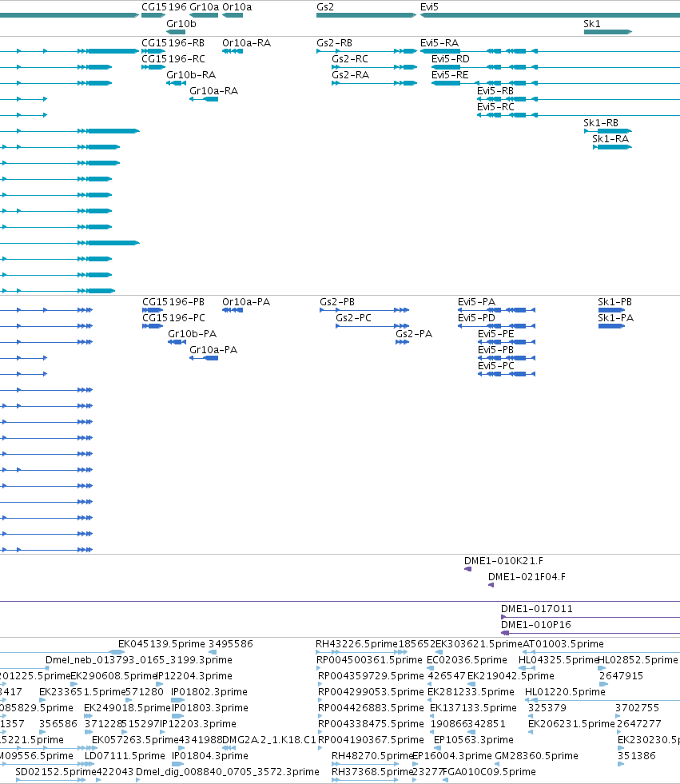Click the CG15196-PC protein label
Image resolution: width=680 pixels, height=784 pixels.
point(173,318)
